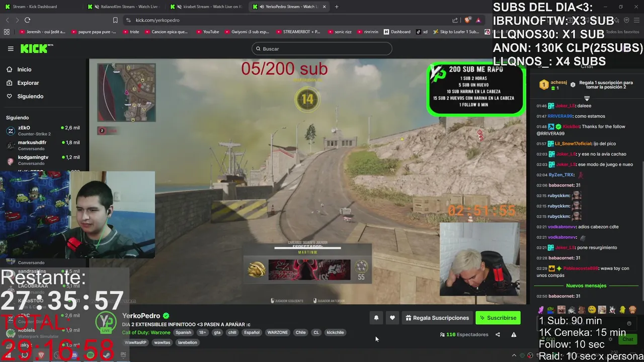Click the larebelion tag
644x362 pixels.
pos(187,342)
